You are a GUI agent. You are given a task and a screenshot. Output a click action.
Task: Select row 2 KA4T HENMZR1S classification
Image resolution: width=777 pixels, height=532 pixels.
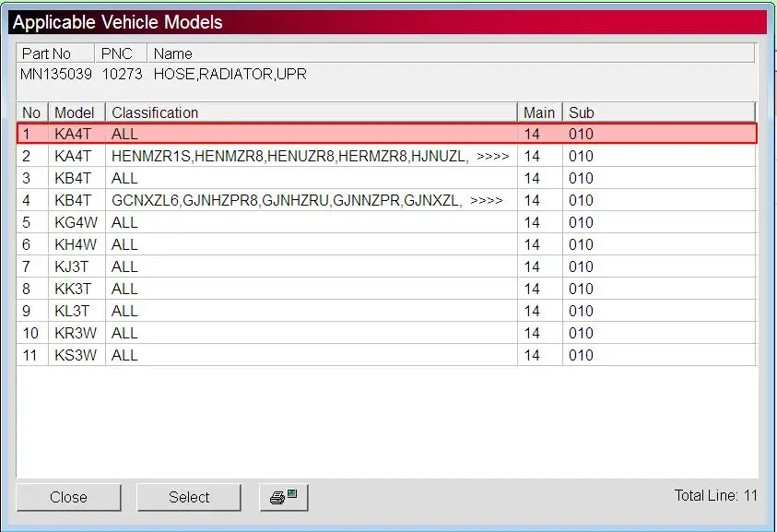click(x=386, y=156)
